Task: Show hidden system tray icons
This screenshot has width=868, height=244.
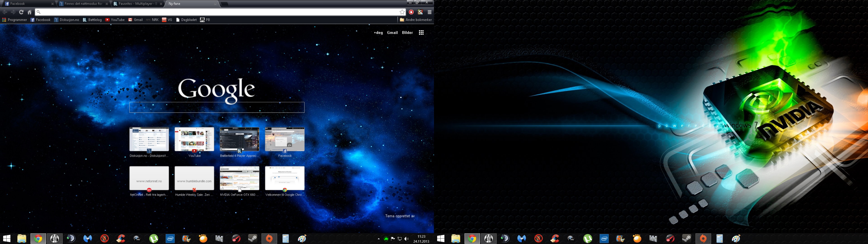Action: point(379,239)
